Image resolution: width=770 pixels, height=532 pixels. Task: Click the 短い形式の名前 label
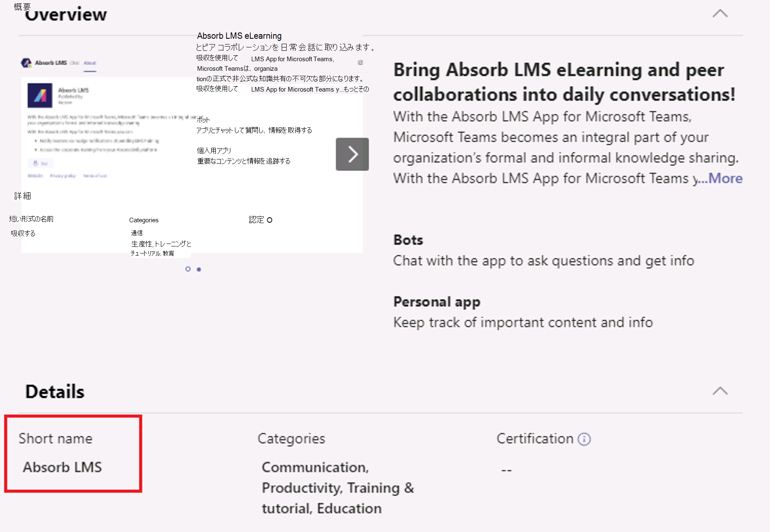(32, 219)
